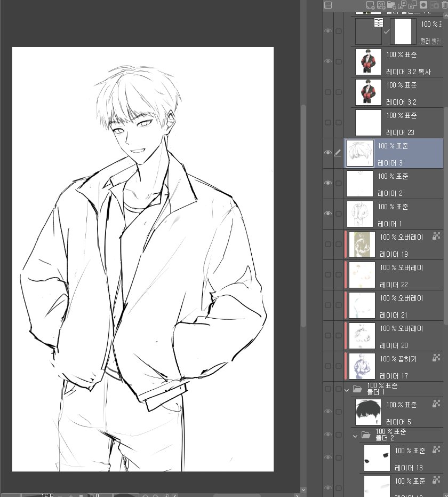This screenshot has height=497, width=448.
Task: Click the color balance layer mask thumbnail
Action: pos(403,31)
